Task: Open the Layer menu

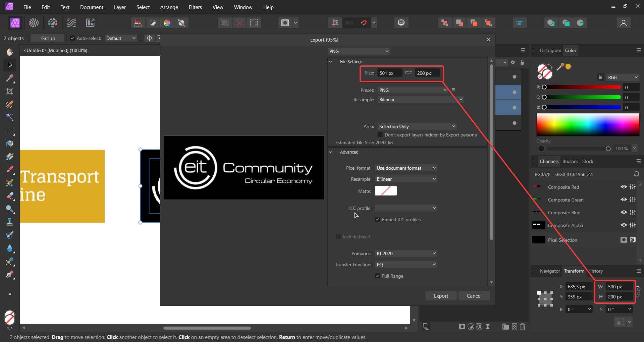Action: (x=120, y=7)
